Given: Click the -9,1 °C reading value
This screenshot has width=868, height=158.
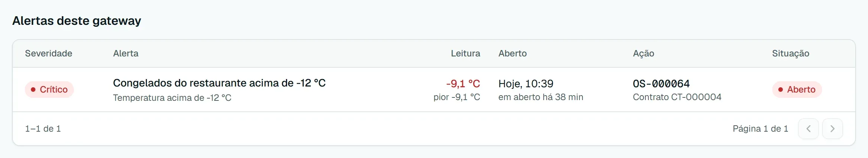Looking at the screenshot, I should (x=463, y=84).
